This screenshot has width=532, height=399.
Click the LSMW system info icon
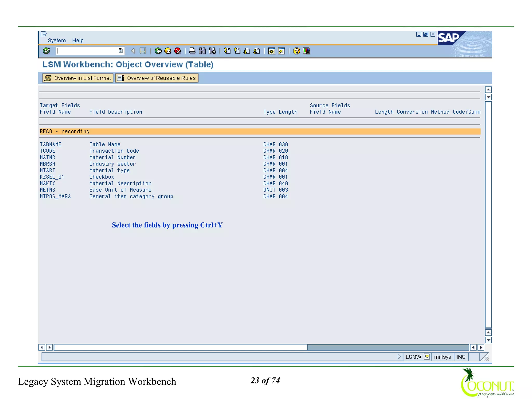[x=427, y=357]
